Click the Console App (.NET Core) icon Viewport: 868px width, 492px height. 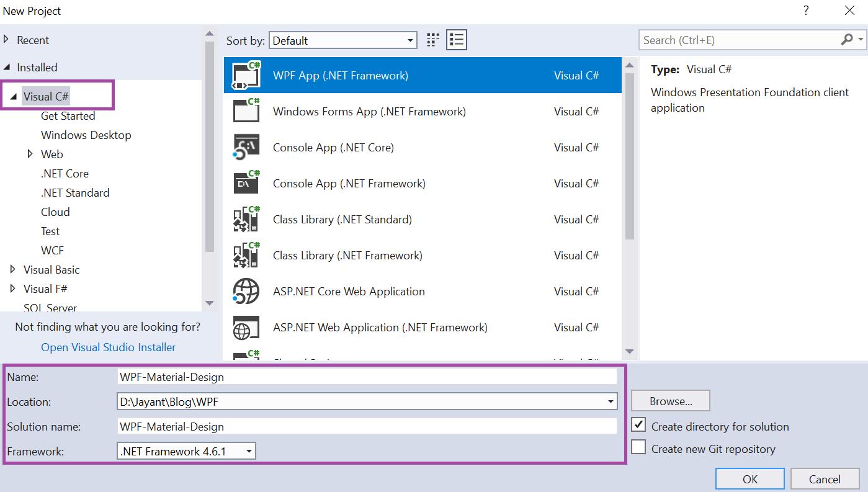[246, 148]
